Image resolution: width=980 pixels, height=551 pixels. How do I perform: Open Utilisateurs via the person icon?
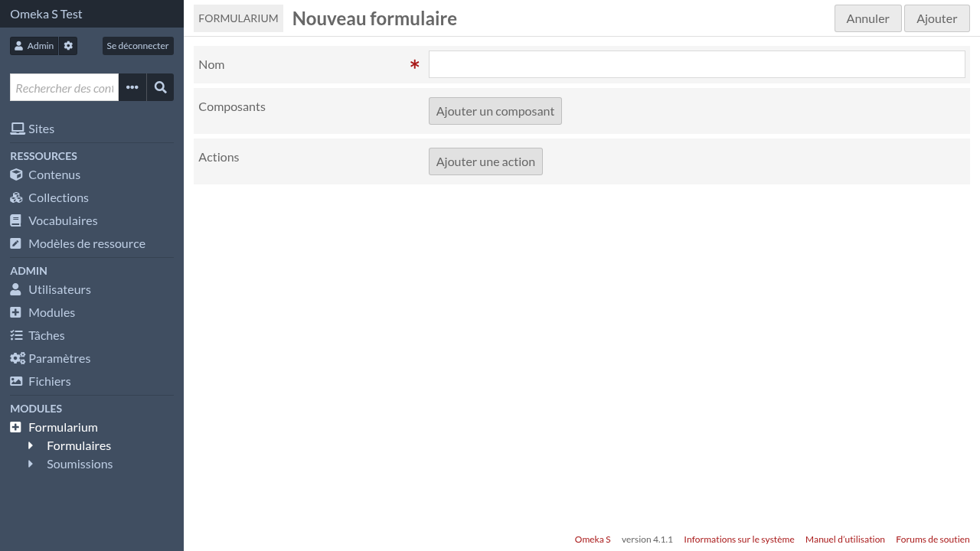[16, 289]
